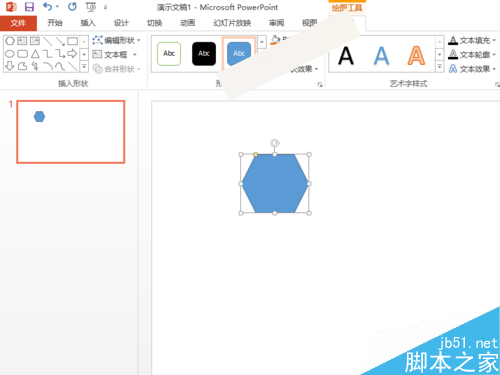Select the rounded rectangle shape in gallery

pos(22,54)
